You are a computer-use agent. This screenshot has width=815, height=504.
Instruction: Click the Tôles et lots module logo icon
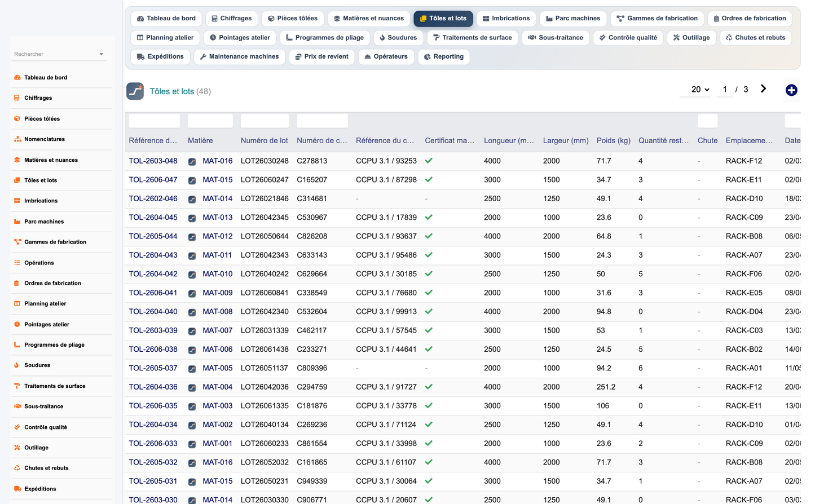coord(135,91)
